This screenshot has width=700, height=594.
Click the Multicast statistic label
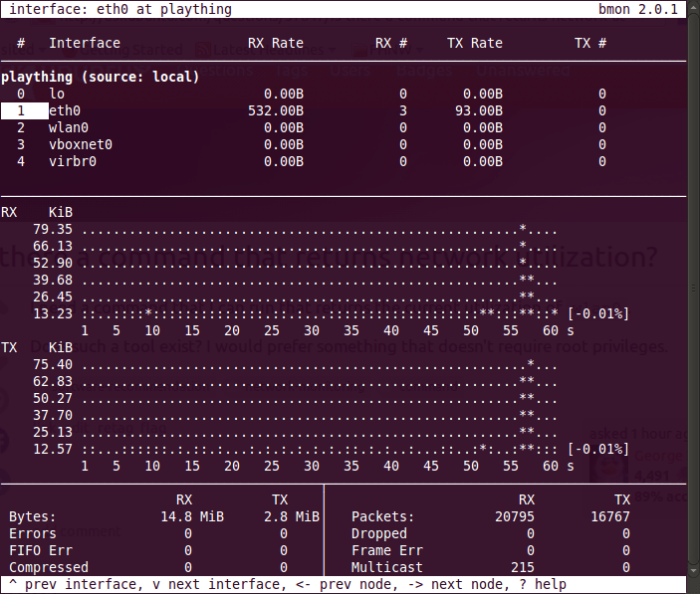387,567
